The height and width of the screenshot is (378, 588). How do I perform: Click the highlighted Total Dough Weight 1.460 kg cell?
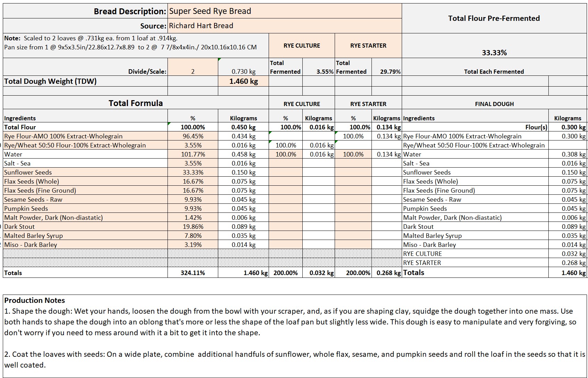(x=243, y=81)
